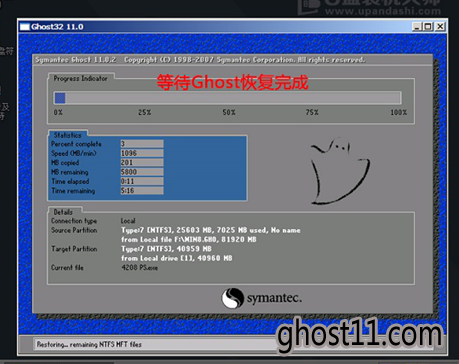Viewport: 459px width, 364px height.
Task: Click the Current file 4208 PS.exe entry
Action: click(139, 268)
